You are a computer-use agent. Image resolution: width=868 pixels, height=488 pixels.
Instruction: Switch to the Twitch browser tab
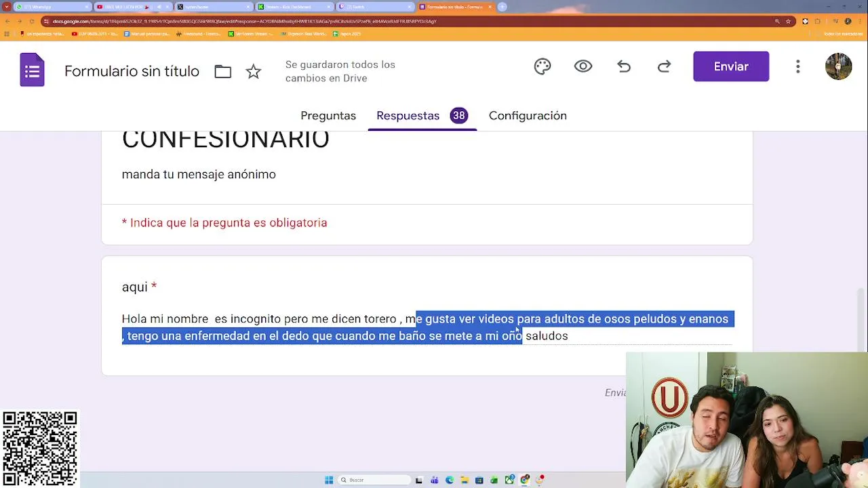[375, 7]
